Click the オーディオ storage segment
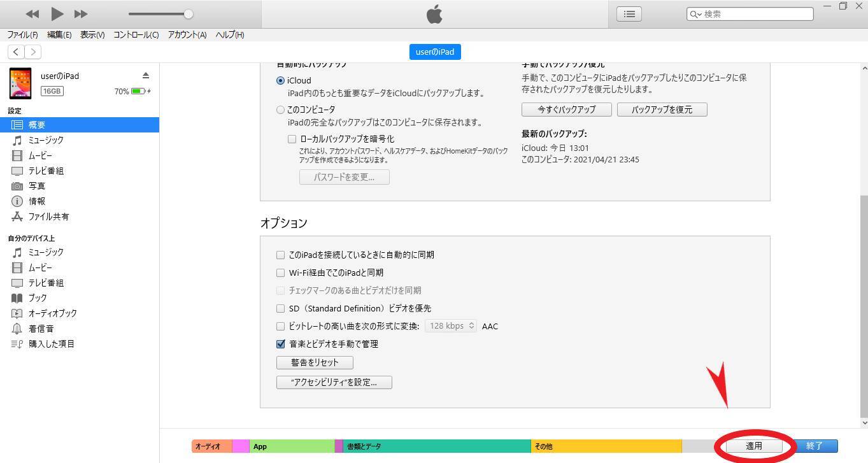Viewport: 868px width, 463px height. click(x=211, y=446)
